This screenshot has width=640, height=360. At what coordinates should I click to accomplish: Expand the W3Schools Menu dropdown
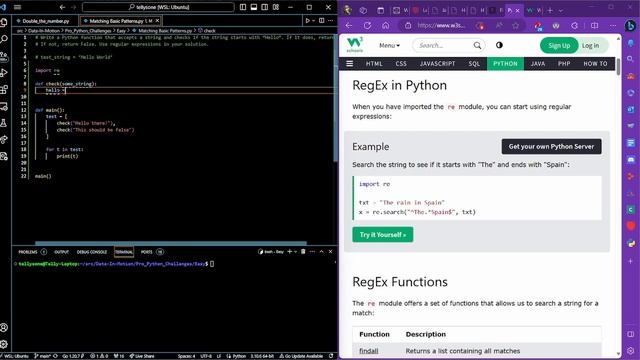point(389,45)
